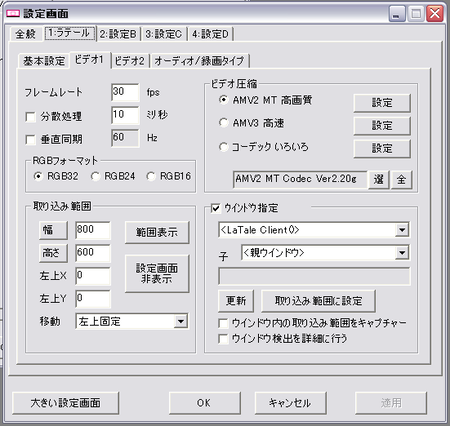Open the 3:設定C tab
The height and width of the screenshot is (426, 450).
tap(164, 34)
